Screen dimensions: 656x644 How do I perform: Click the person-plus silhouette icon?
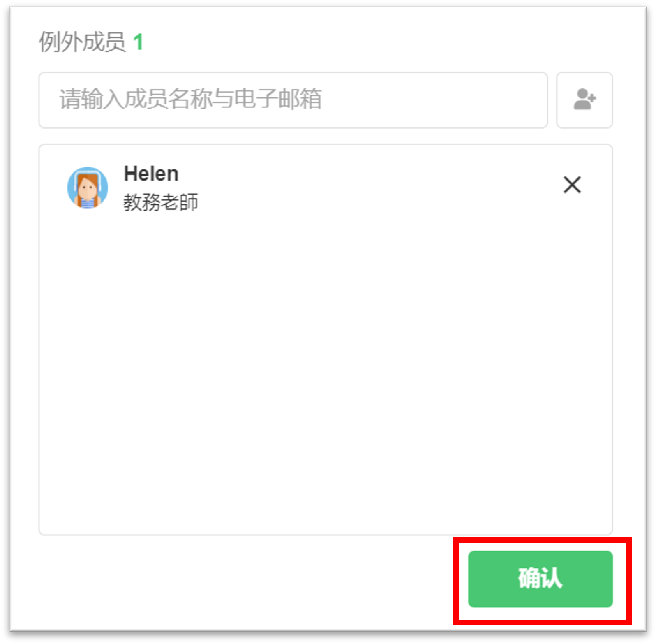(584, 100)
